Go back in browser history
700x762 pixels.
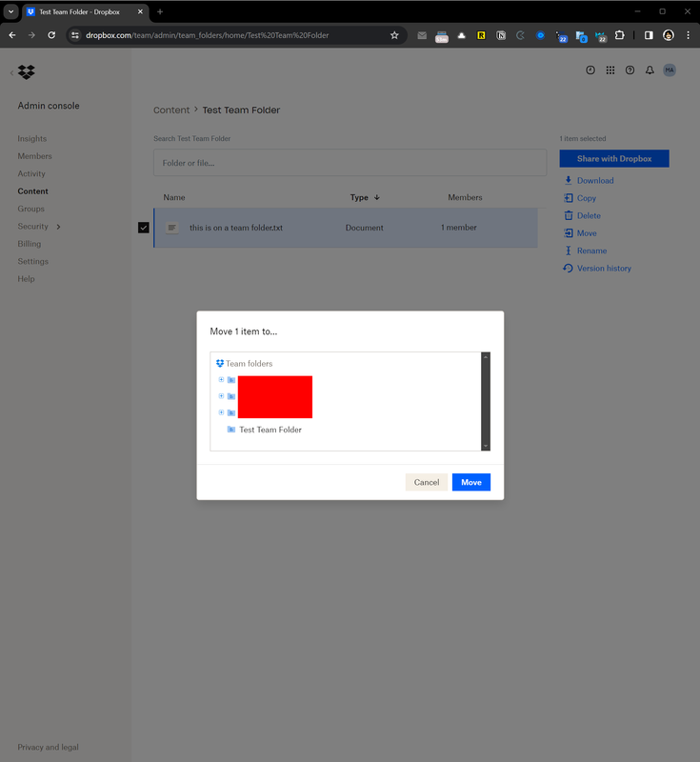(12, 35)
